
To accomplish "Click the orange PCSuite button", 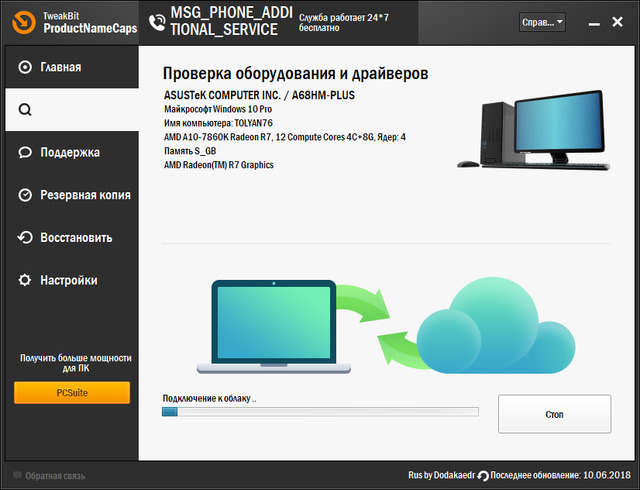I will tap(72, 393).
